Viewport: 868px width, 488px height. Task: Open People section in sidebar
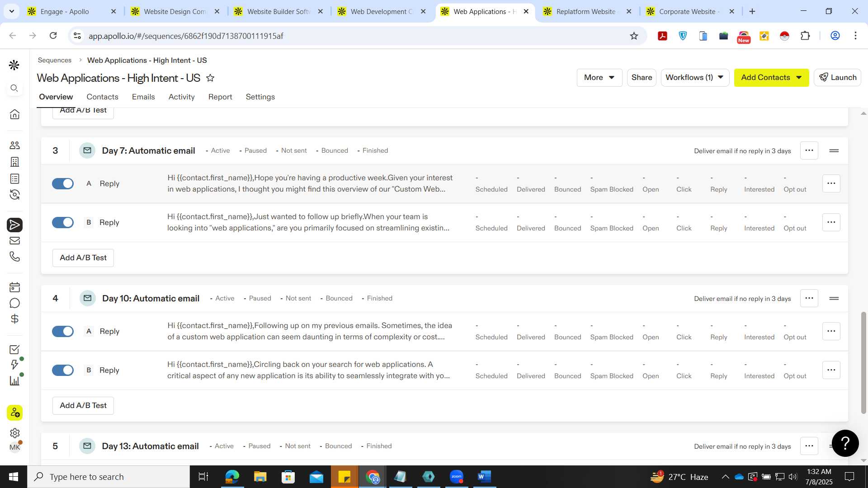click(x=14, y=145)
